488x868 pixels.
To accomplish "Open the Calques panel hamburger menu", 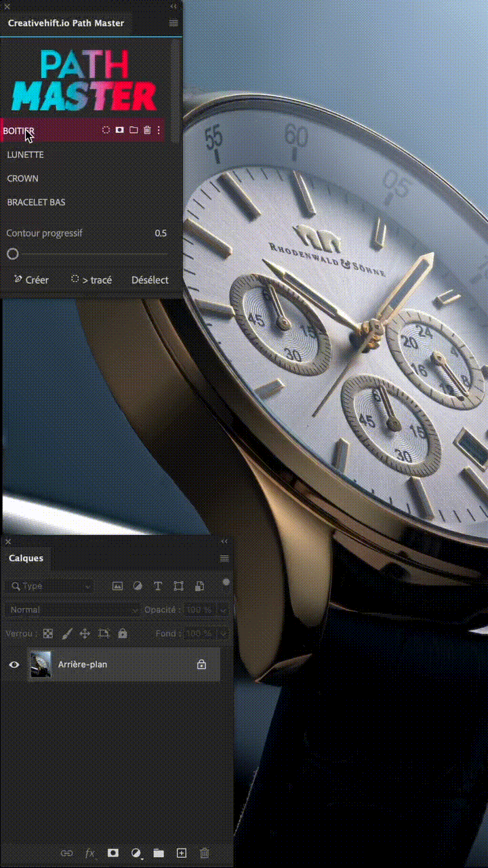I will point(224,558).
